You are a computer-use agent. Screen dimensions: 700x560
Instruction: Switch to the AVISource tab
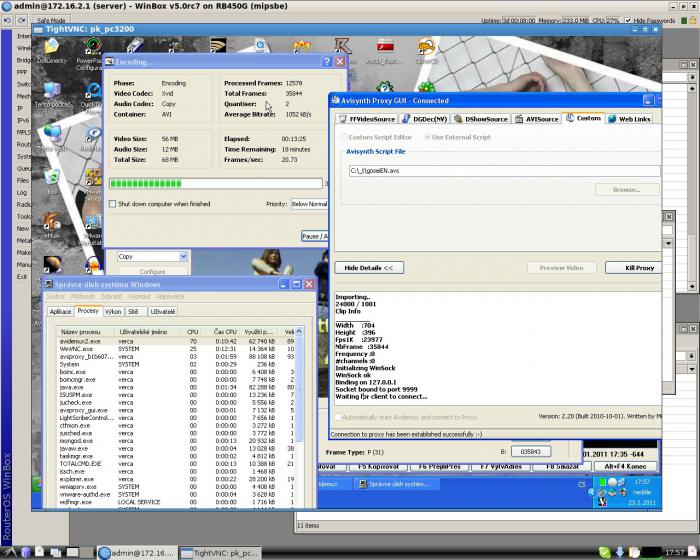537,119
